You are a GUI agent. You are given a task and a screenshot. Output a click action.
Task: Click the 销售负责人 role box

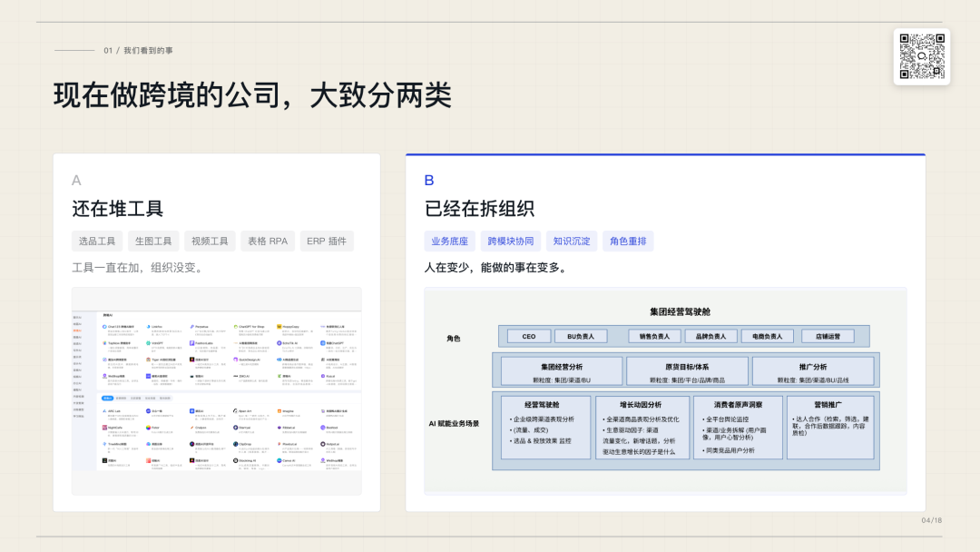tap(654, 336)
